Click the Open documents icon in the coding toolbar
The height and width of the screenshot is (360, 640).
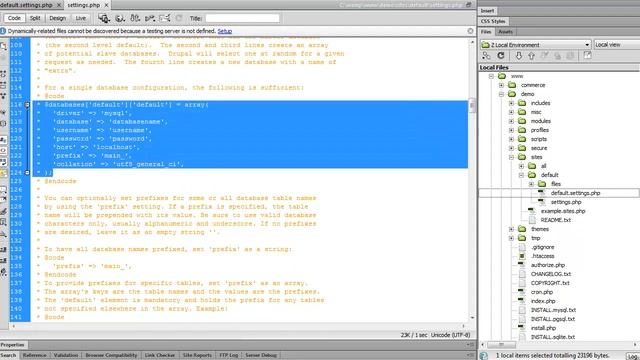pos(4,46)
